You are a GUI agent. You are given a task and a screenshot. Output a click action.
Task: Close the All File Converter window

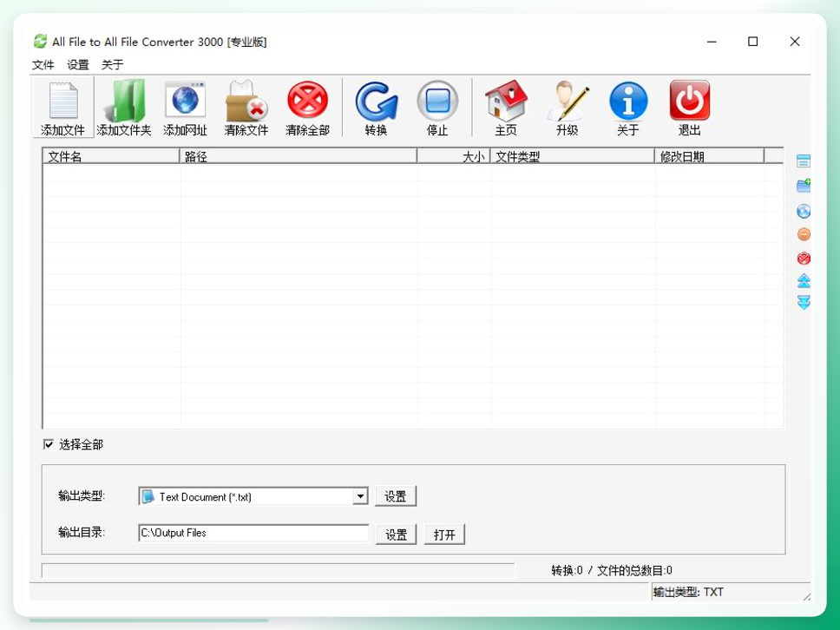pos(795,42)
